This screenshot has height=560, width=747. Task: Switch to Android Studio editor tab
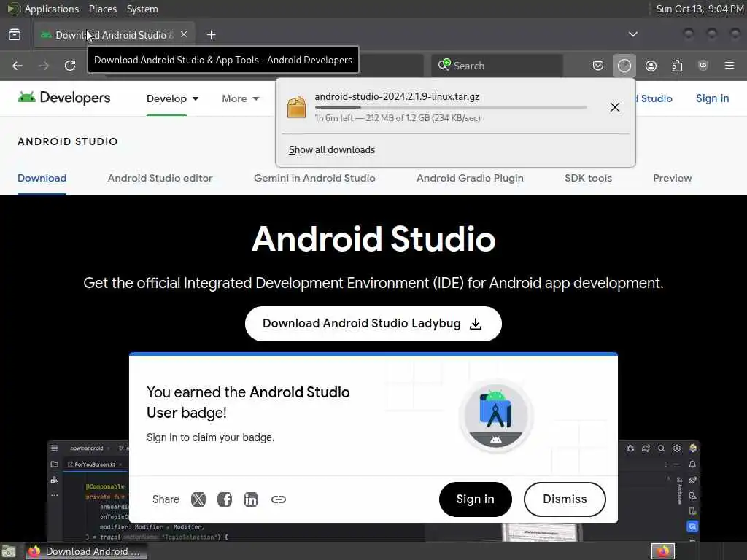pyautogui.click(x=160, y=178)
